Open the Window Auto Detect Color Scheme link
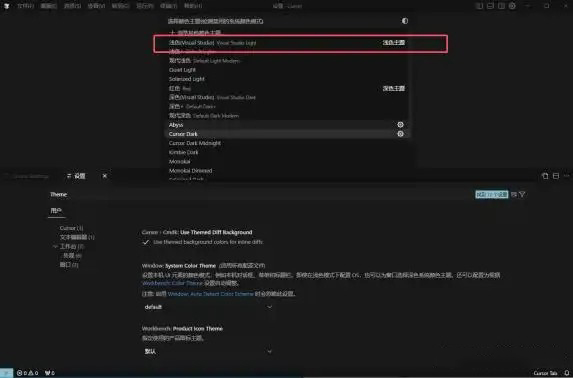Image resolution: width=573 pixels, height=378 pixels. point(210,294)
